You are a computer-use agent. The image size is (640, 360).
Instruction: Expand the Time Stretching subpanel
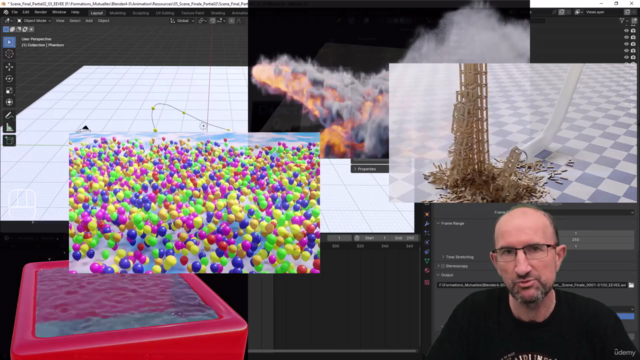(x=443, y=257)
